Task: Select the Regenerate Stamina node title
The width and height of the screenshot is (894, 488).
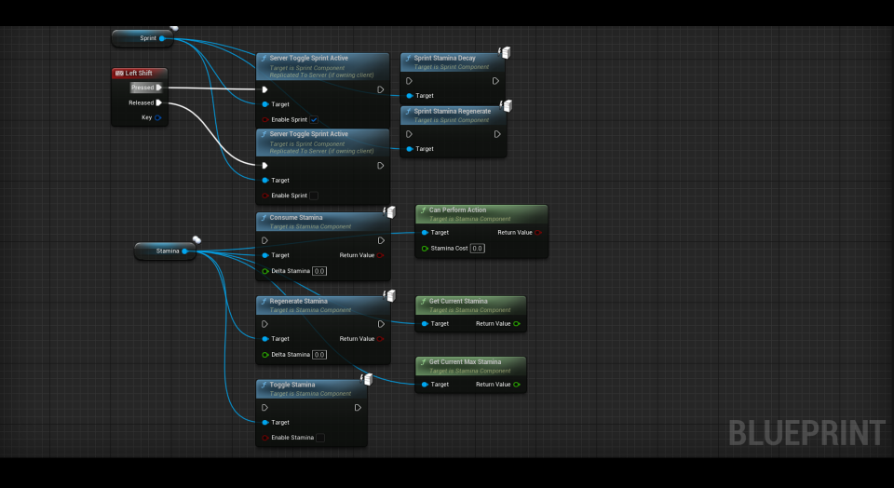Action: [298, 301]
